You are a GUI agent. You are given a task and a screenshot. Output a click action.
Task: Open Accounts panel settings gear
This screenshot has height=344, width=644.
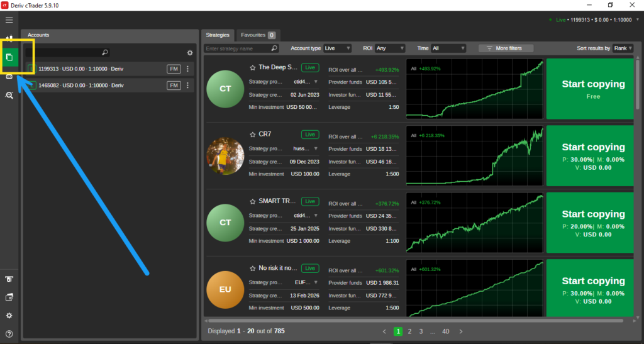point(190,53)
